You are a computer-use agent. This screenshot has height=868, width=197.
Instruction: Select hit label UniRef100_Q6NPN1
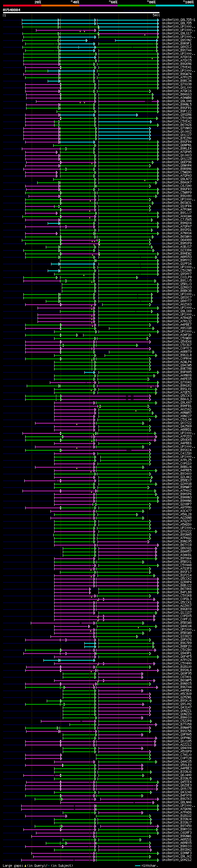(176, 145)
